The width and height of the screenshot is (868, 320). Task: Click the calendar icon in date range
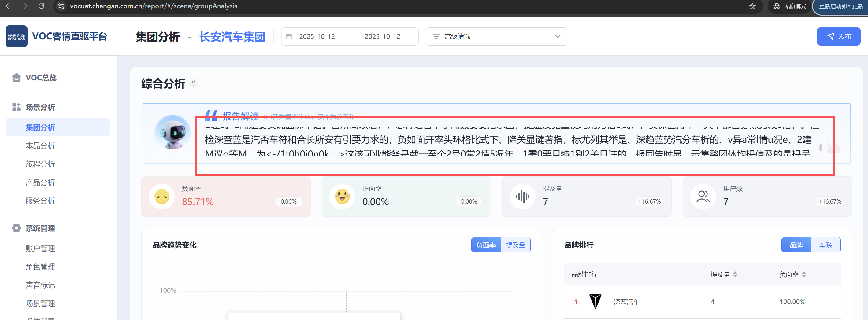[x=289, y=36]
